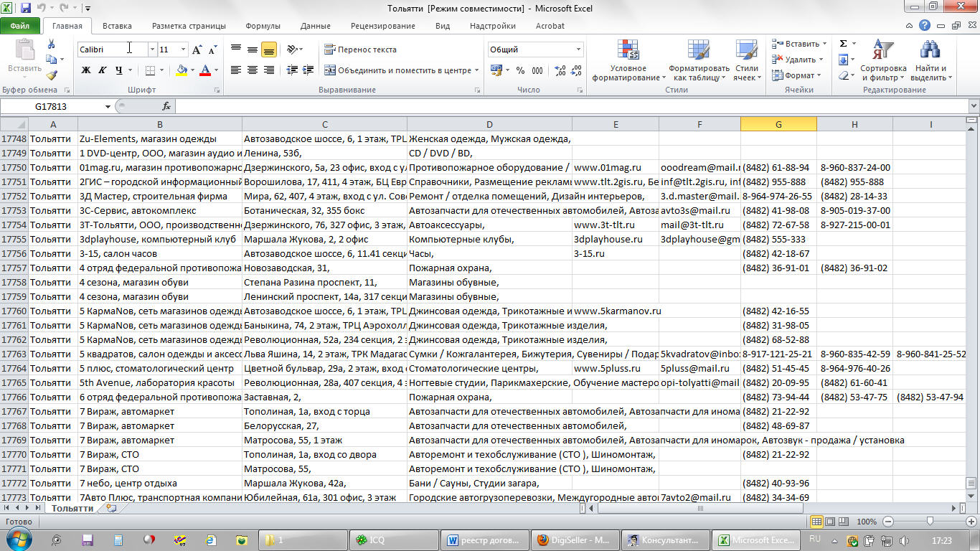
Task: Expand the font size list
Action: pyautogui.click(x=183, y=50)
